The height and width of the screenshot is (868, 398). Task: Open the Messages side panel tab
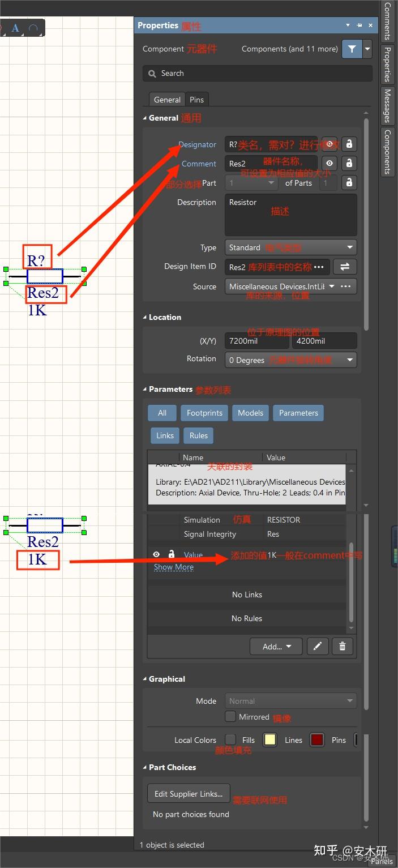[388, 105]
